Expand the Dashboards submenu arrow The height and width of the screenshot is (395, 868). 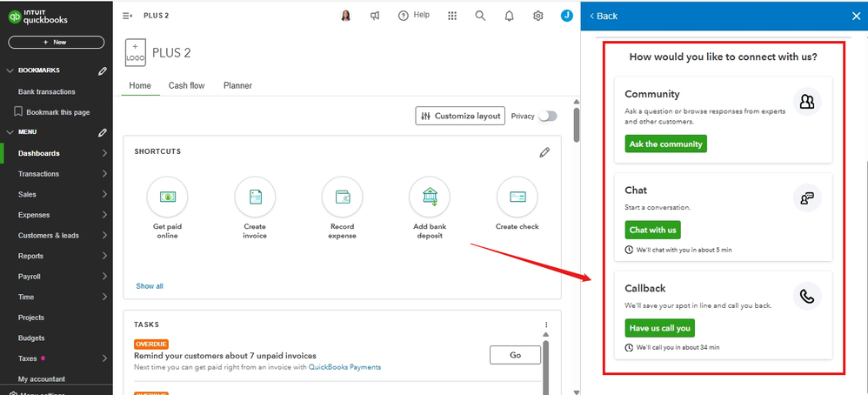pyautogui.click(x=104, y=153)
